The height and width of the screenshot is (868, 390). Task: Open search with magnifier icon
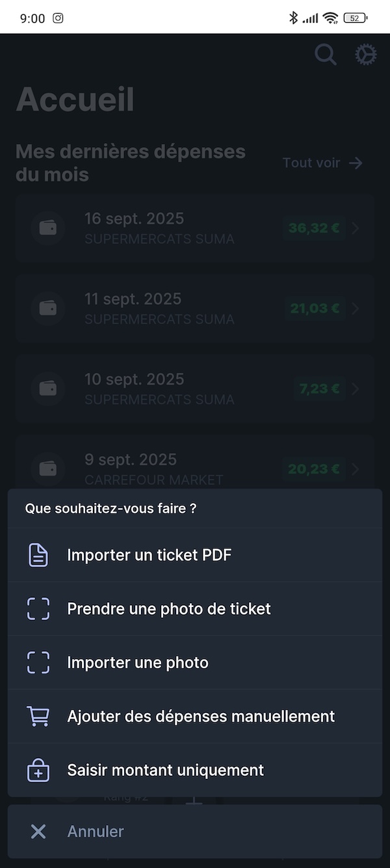tap(326, 55)
